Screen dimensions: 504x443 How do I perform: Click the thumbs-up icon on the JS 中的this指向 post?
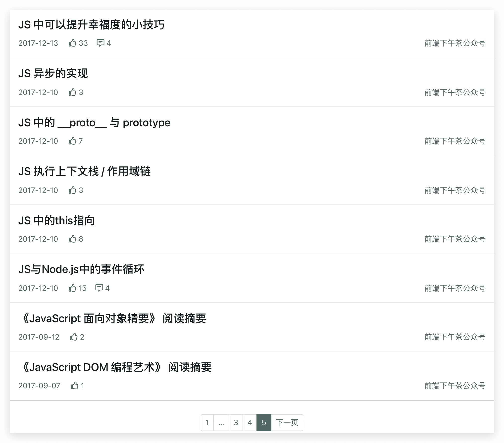pyautogui.click(x=72, y=239)
